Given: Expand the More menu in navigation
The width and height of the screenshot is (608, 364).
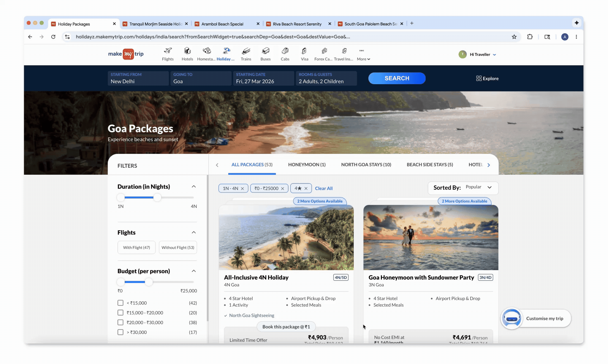Looking at the screenshot, I should (x=363, y=54).
